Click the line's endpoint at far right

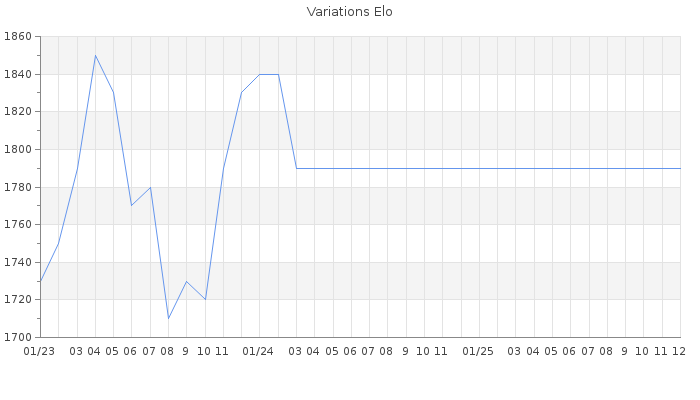679,168
